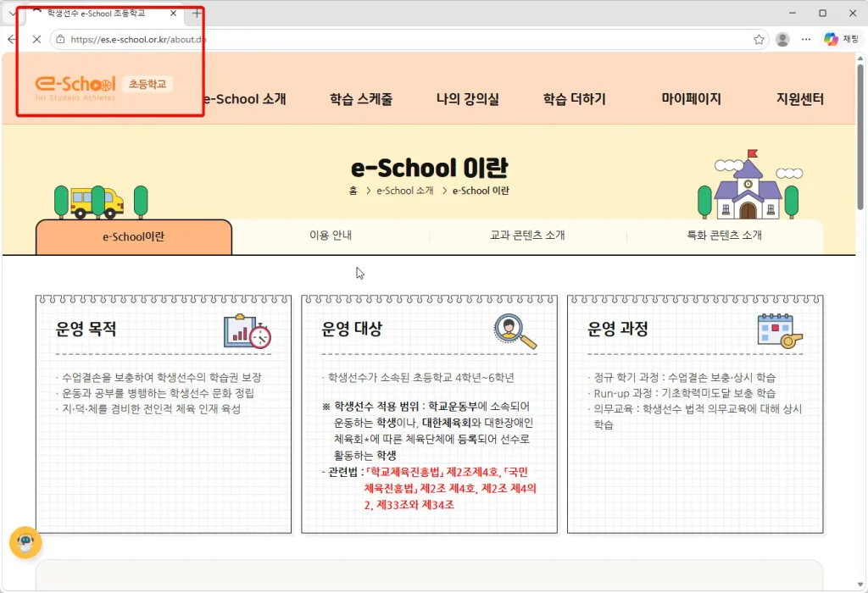This screenshot has height=593, width=868.
Task: Open the 마이페이지 menu
Action: [x=691, y=99]
